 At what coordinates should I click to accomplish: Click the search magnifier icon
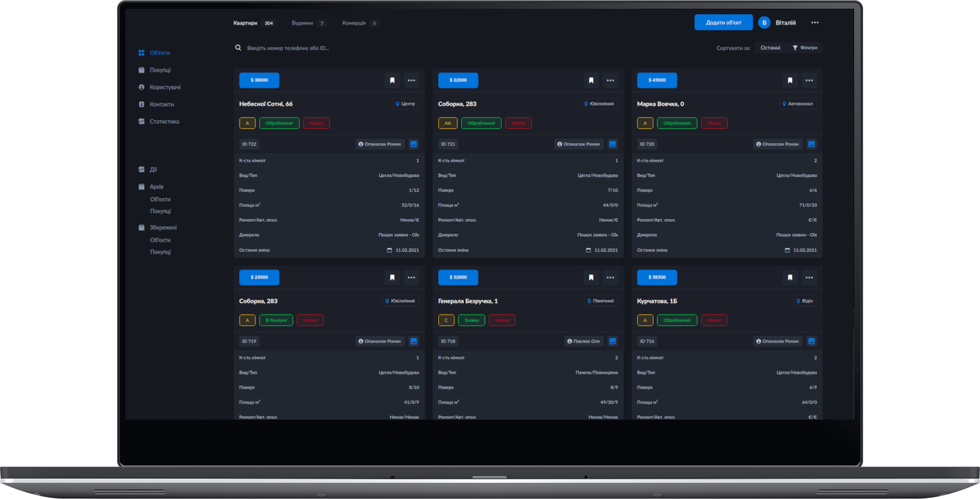tap(238, 48)
